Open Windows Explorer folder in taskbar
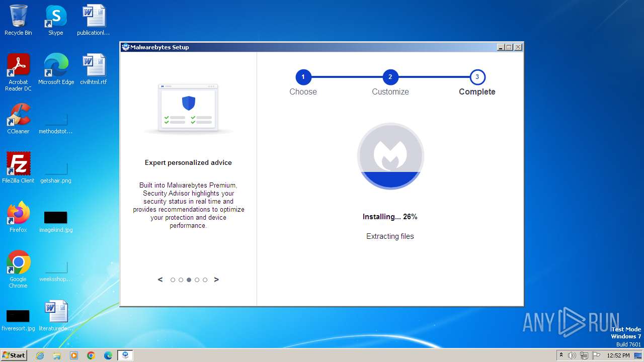The image size is (644, 362). (x=57, y=355)
